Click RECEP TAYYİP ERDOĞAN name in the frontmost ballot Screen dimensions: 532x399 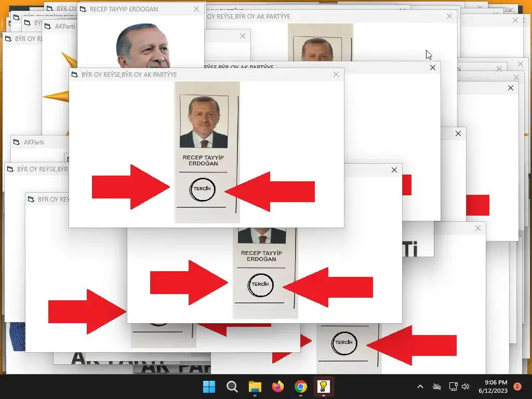(203, 161)
